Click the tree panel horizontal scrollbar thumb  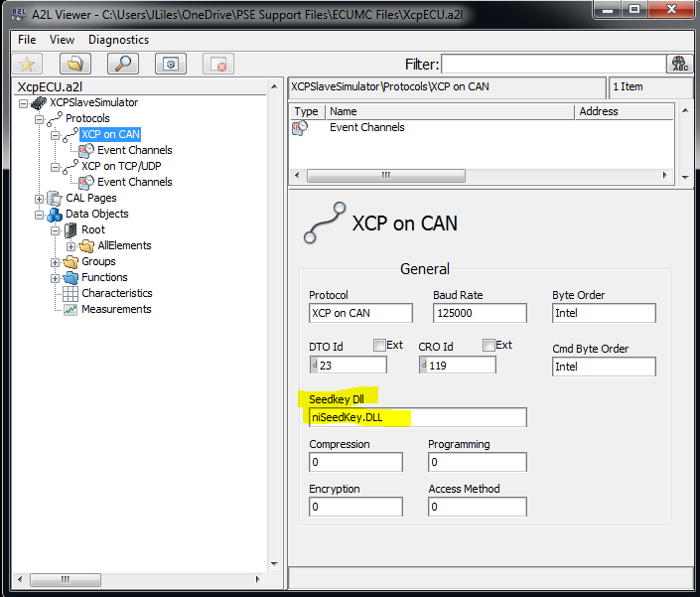coord(66,579)
